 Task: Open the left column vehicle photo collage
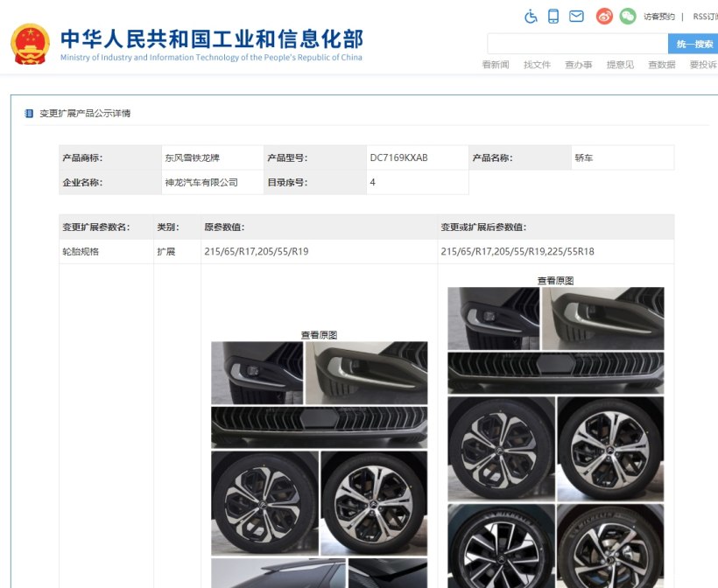click(319, 464)
